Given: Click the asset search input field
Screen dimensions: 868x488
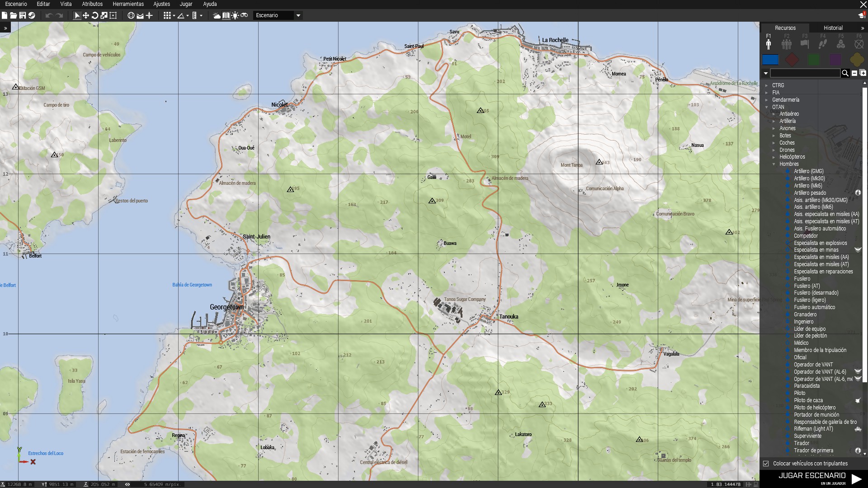Looking at the screenshot, I should (805, 73).
